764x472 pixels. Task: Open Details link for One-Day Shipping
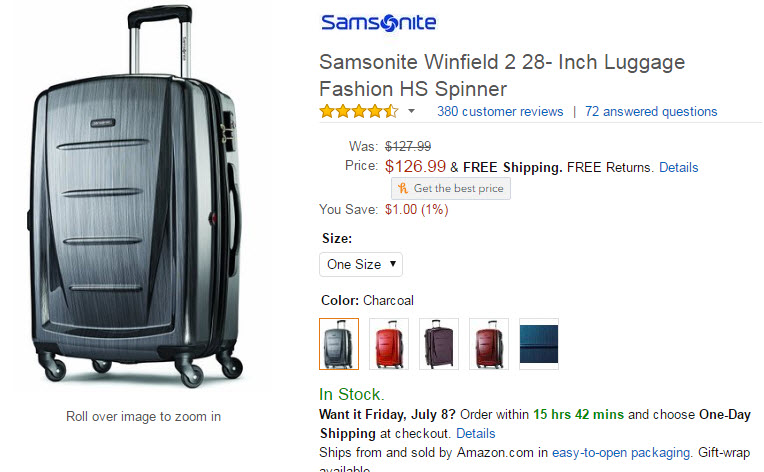coord(476,434)
